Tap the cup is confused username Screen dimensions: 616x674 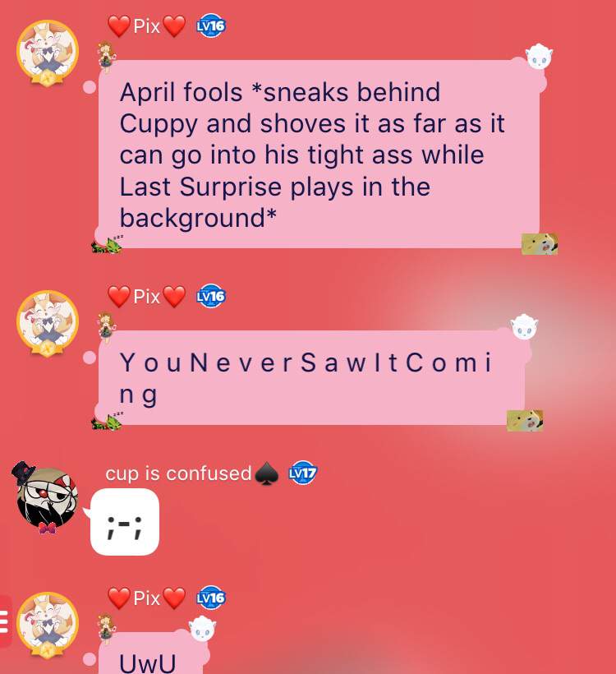point(178,473)
